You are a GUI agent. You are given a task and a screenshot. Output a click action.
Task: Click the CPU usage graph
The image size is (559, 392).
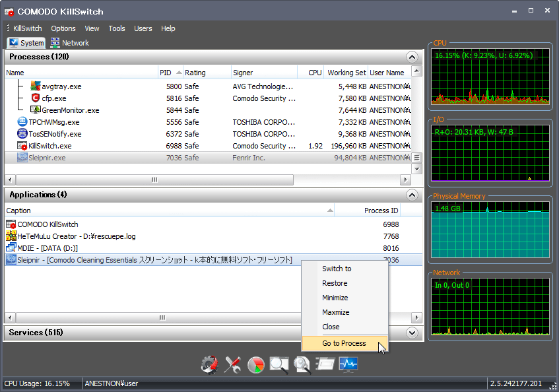[490, 77]
